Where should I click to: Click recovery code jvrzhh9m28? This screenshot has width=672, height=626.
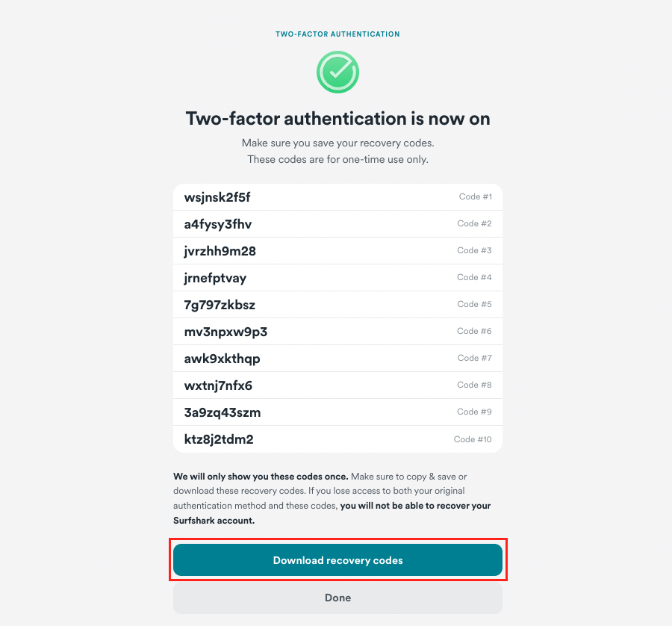click(x=220, y=251)
